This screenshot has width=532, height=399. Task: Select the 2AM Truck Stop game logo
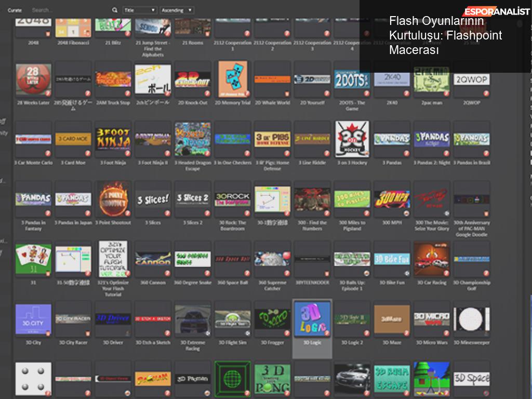[113, 79]
